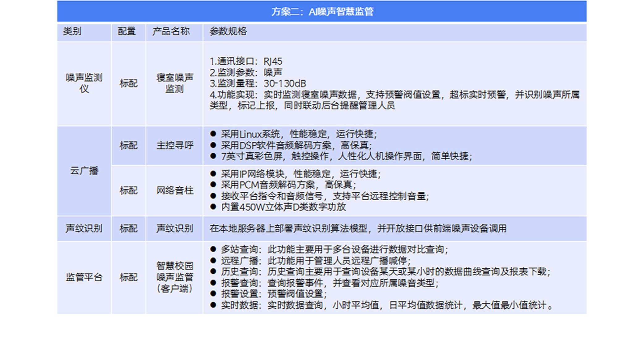This screenshot has width=644, height=358.
Task: Click the 网络音柱 product cell
Action: [175, 190]
